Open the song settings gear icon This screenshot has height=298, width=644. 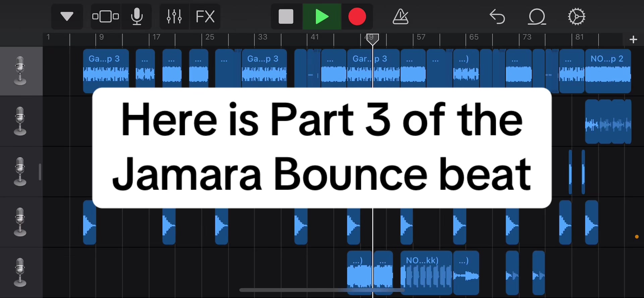tap(577, 16)
